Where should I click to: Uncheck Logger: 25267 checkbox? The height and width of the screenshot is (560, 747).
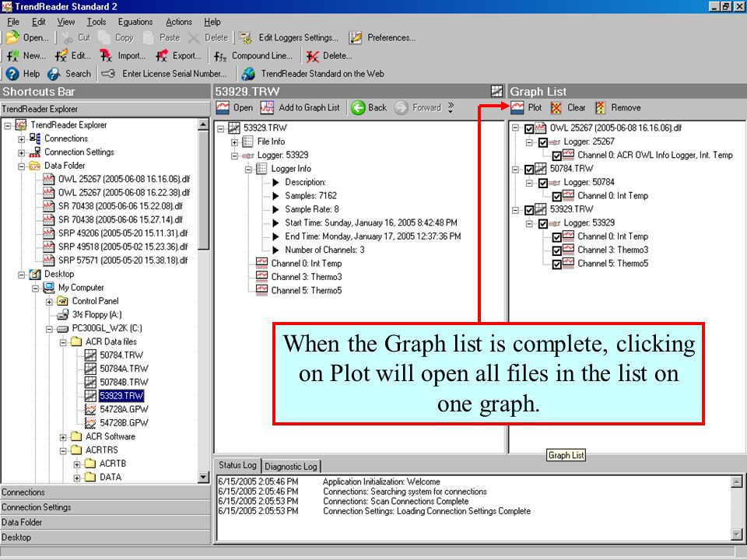[542, 142]
